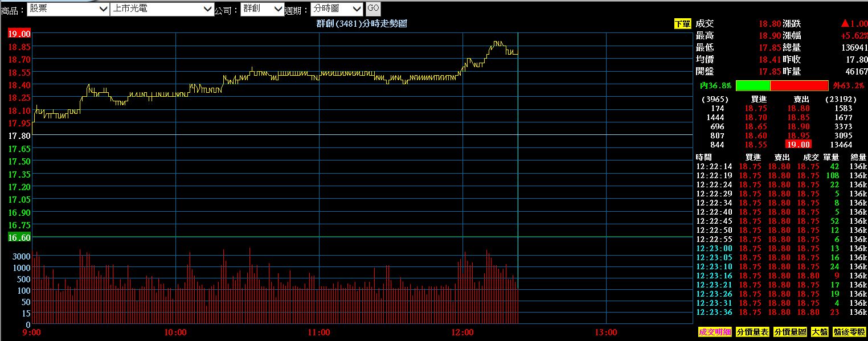The height and width of the screenshot is (341, 868).
Task: Switch to the 成交明細 tab
Action: pos(714,332)
